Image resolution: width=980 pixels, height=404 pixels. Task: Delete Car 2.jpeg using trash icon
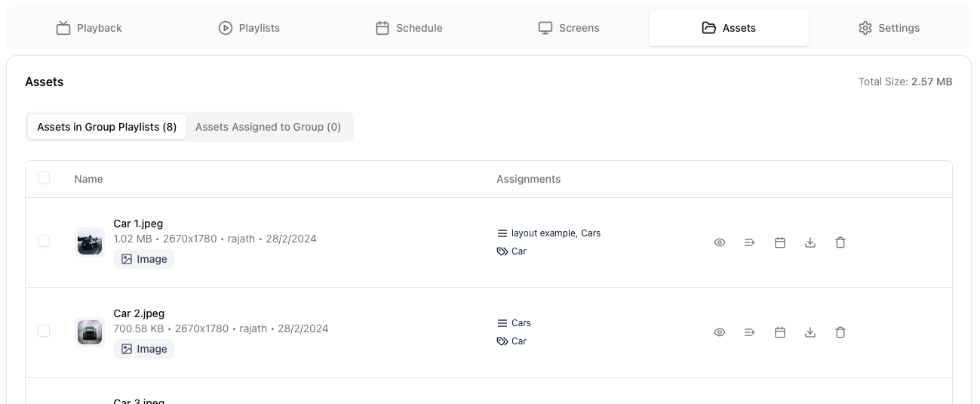point(840,332)
